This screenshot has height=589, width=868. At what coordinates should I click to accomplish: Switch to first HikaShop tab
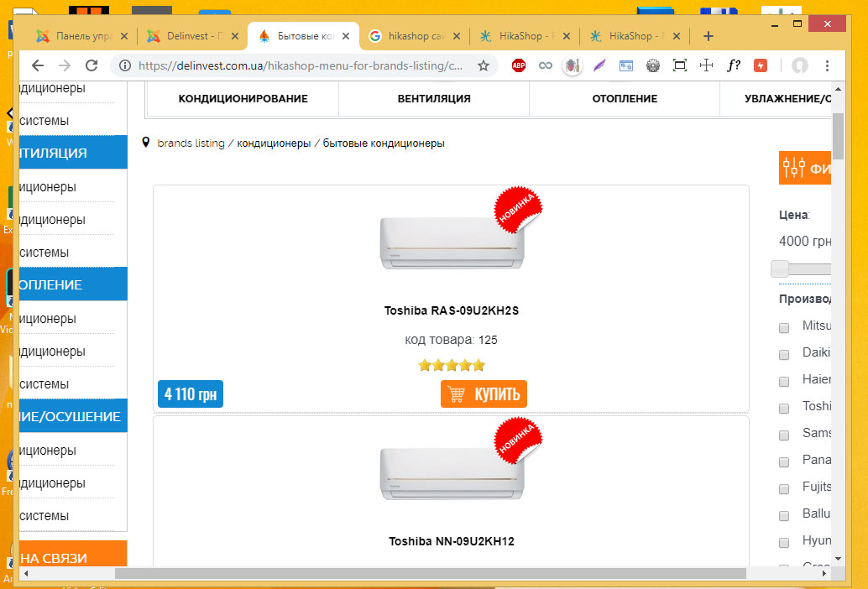pos(524,37)
